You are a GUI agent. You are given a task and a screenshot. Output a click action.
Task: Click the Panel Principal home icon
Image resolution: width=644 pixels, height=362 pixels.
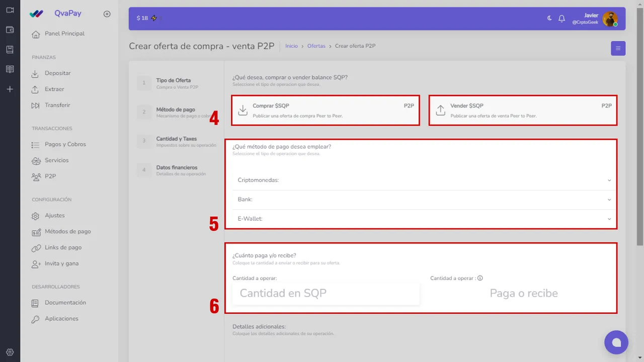[35, 34]
